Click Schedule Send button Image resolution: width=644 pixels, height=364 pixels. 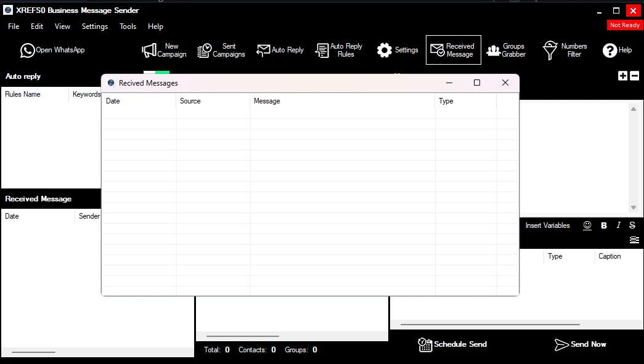452,344
